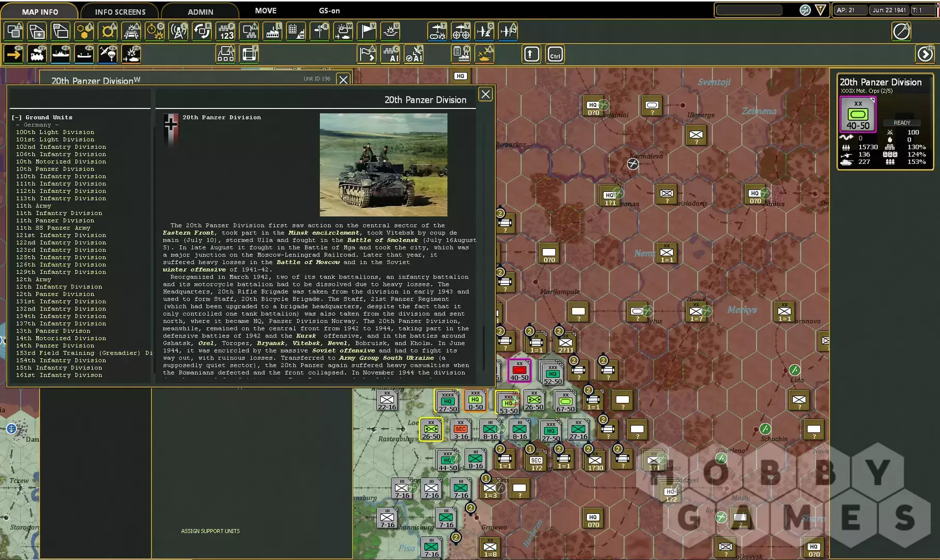Screen dimensions: 940x560
Task: Select rail movement mode (F2 train icon)
Action: click(37, 54)
